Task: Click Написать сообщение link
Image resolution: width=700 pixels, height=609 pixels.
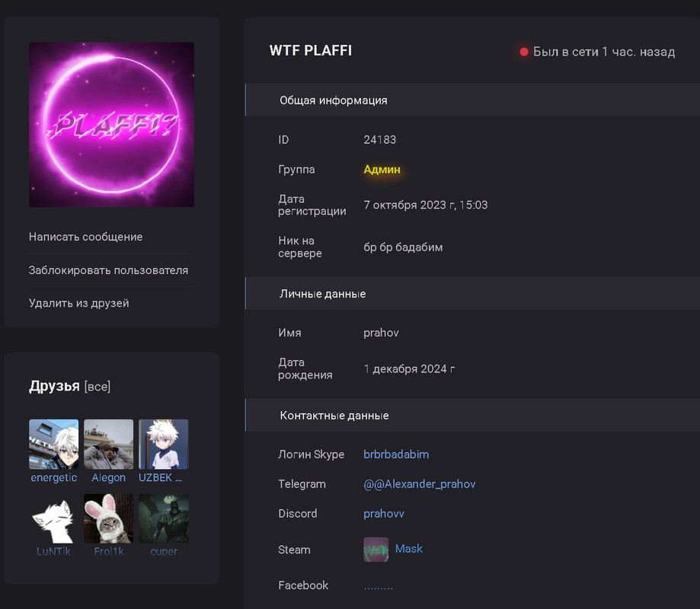Action: 86,237
